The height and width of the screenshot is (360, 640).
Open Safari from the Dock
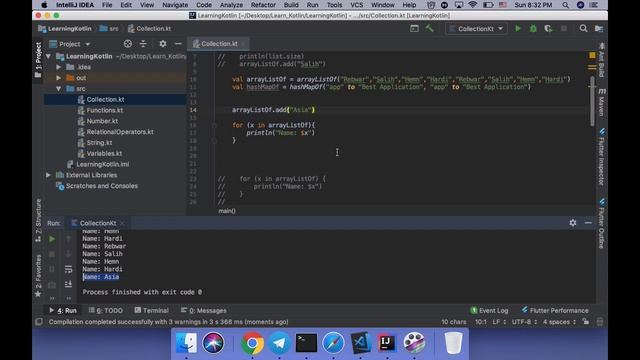333,343
